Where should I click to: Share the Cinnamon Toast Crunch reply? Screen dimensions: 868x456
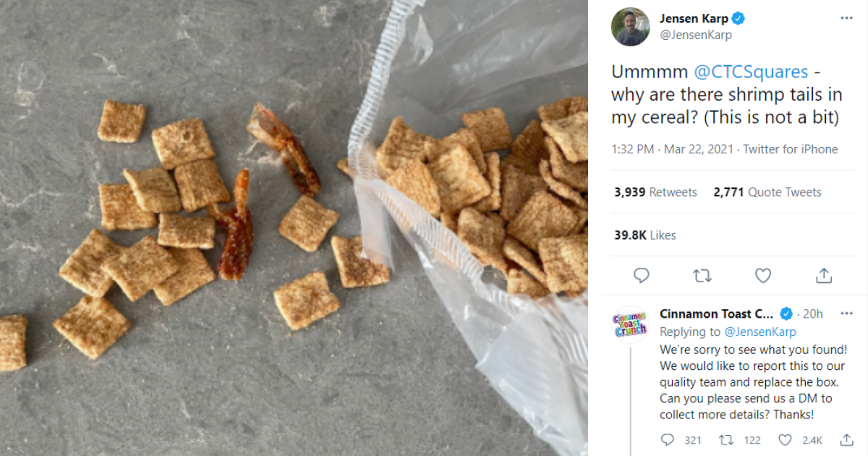[847, 439]
